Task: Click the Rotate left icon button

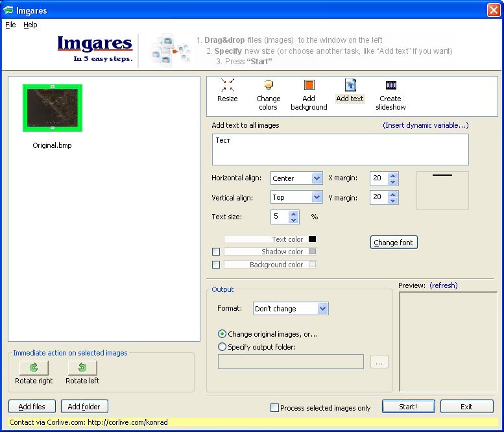Action: [x=82, y=367]
